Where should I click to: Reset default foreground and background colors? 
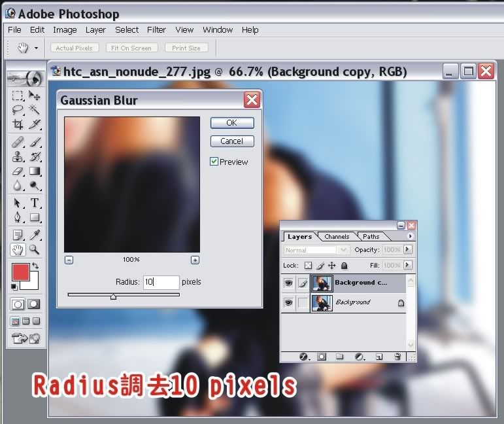(x=14, y=287)
